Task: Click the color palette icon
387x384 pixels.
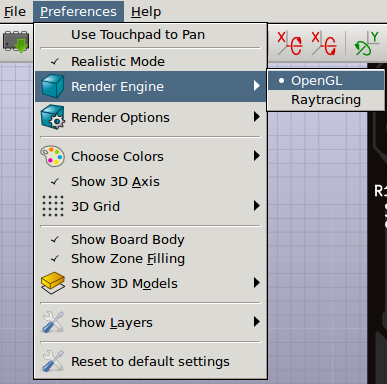Action: [52, 156]
